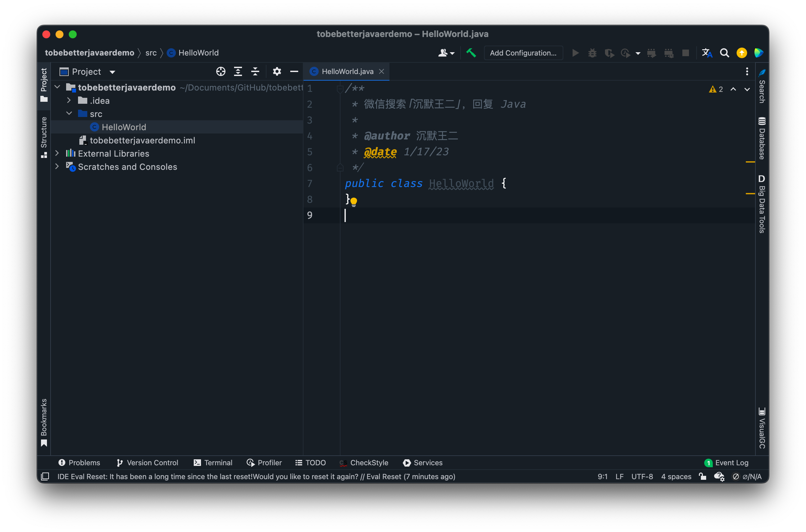806x532 pixels.
Task: Open the Terminal panel tab
Action: (212, 463)
